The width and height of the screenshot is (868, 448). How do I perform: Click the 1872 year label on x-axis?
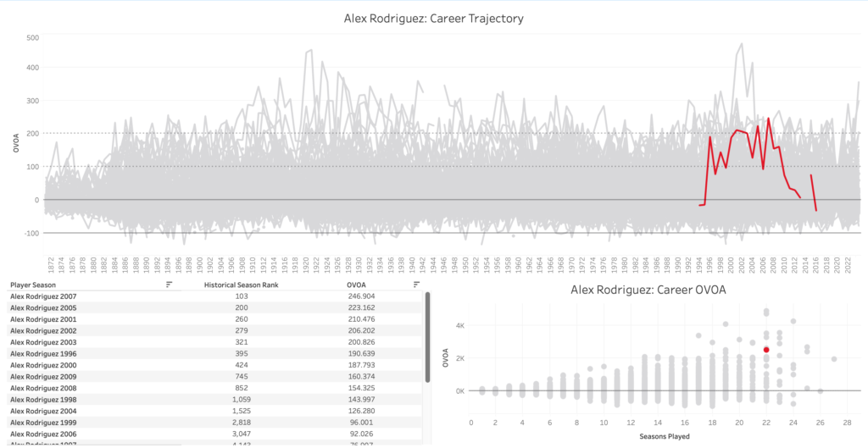tap(50, 264)
